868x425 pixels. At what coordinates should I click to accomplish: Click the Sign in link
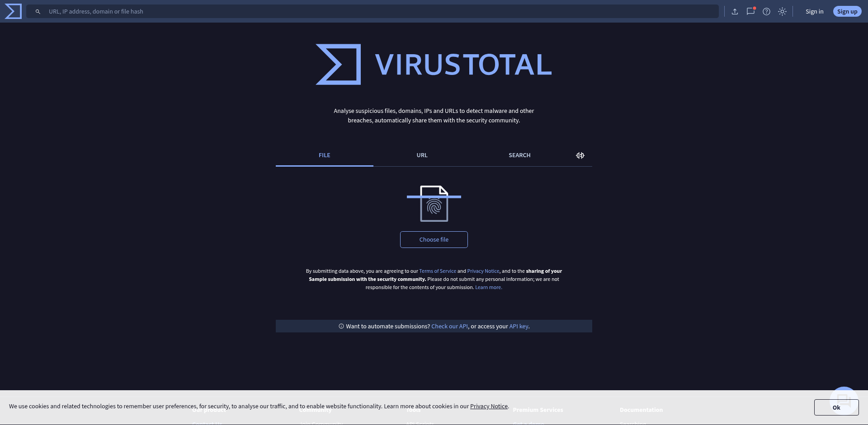pos(814,12)
